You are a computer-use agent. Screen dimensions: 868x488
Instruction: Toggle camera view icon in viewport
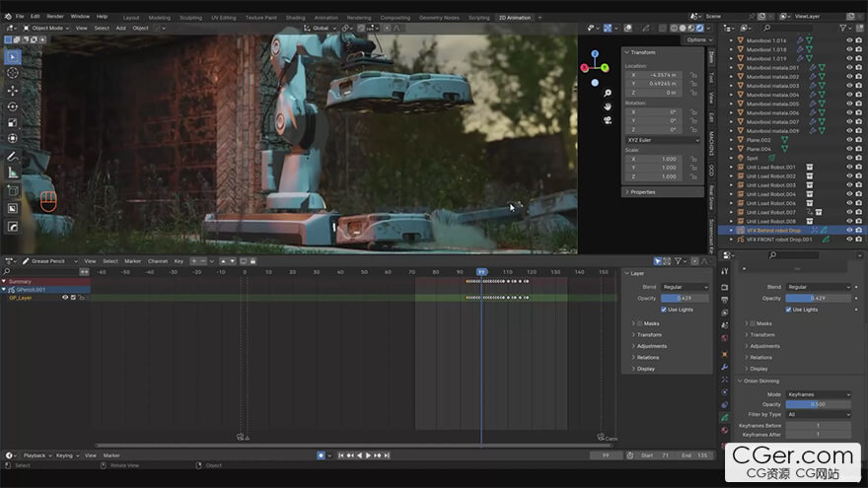pos(608,119)
